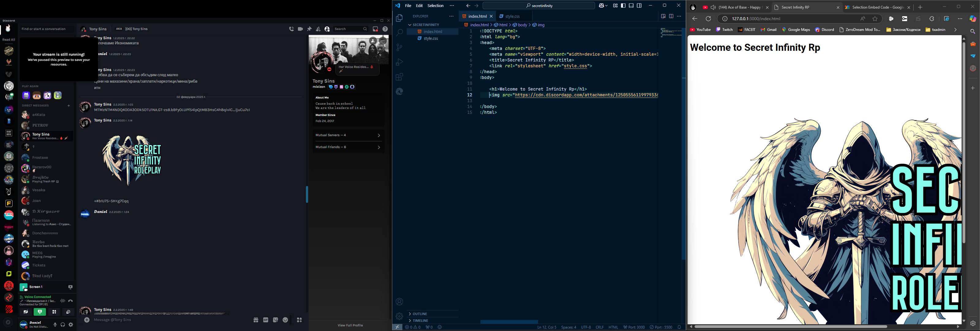Viewport: 980px width, 331px height.
Task: Open pinned messages in Discord
Action: (309, 29)
